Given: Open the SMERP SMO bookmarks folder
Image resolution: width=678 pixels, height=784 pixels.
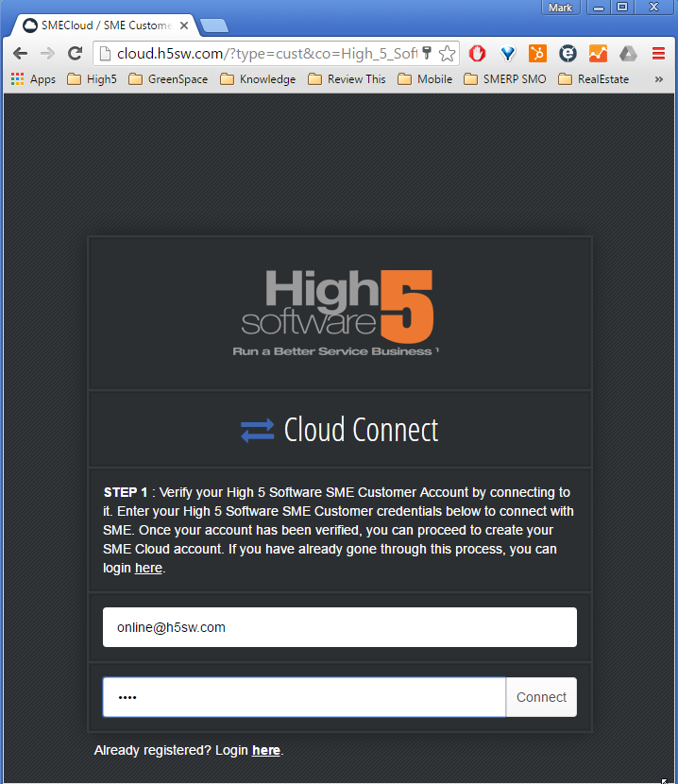Looking at the screenshot, I should coord(505,79).
